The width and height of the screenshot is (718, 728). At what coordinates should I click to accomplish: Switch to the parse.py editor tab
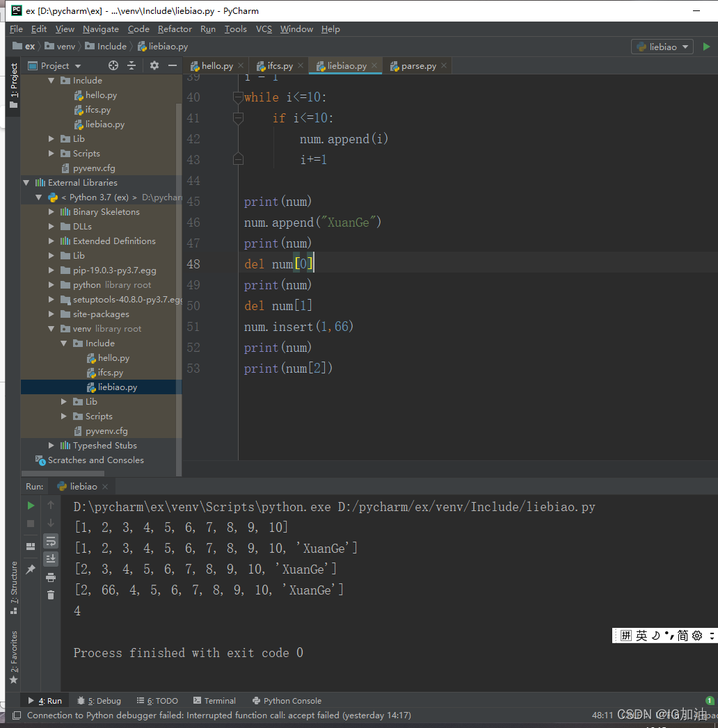pyautogui.click(x=418, y=66)
